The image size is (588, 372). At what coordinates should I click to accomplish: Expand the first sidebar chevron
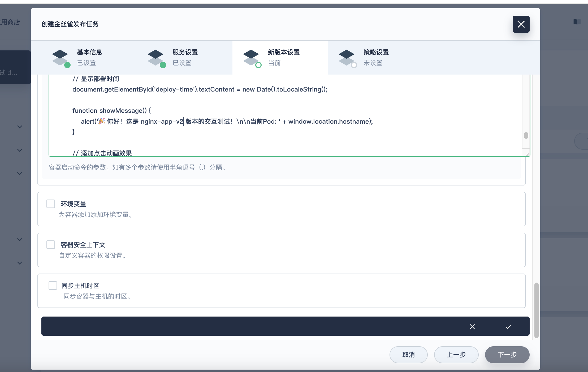pos(20,127)
